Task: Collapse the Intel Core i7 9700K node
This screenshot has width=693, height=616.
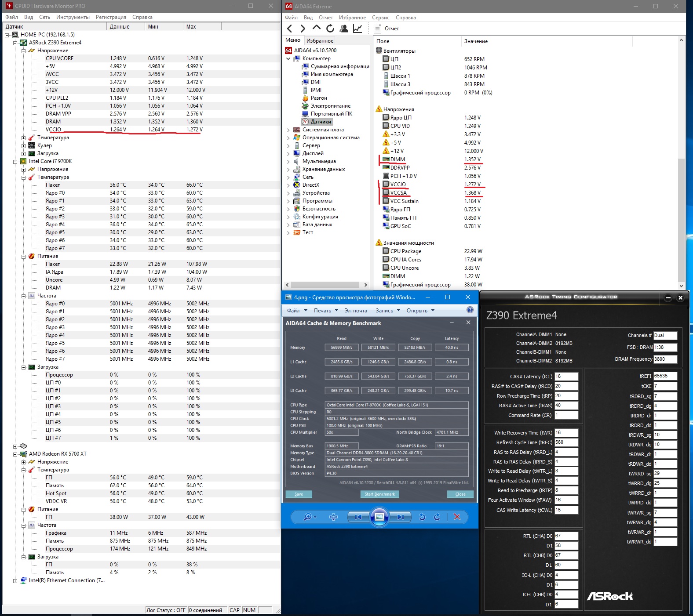Action: (x=15, y=161)
